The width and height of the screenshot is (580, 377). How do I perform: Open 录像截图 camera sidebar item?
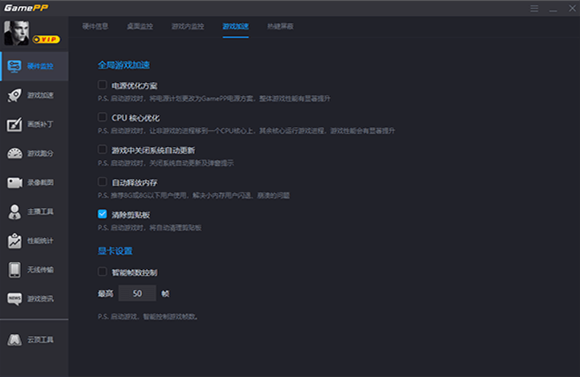[34, 182]
